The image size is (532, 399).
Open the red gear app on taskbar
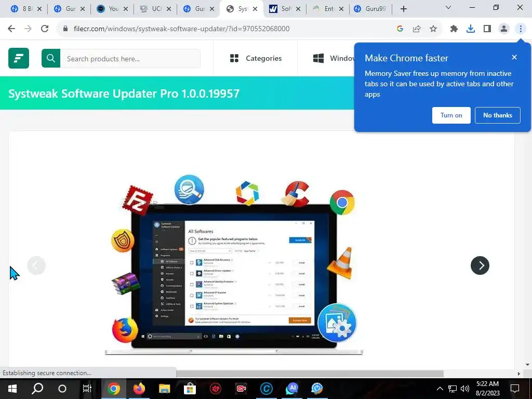215,389
